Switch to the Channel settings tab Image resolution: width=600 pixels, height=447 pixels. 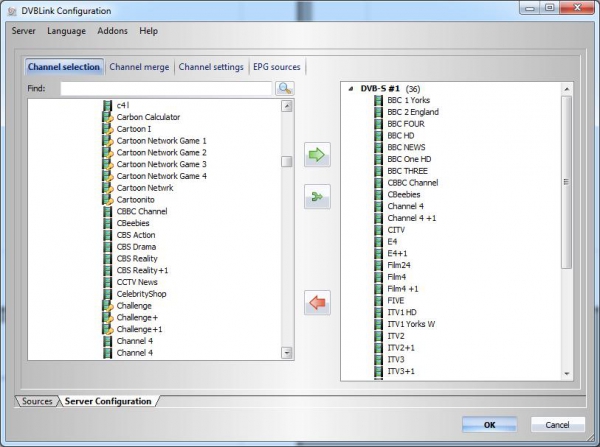coord(211,67)
